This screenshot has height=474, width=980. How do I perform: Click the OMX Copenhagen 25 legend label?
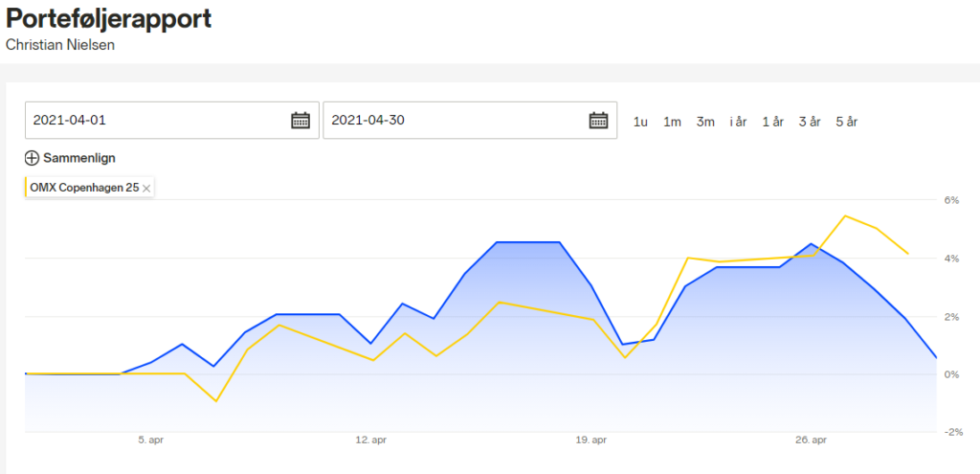tap(84, 188)
